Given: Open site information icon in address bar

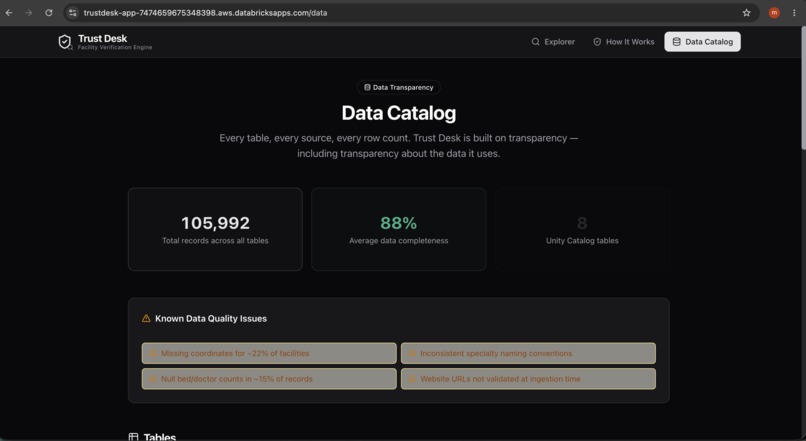Looking at the screenshot, I should (x=72, y=13).
